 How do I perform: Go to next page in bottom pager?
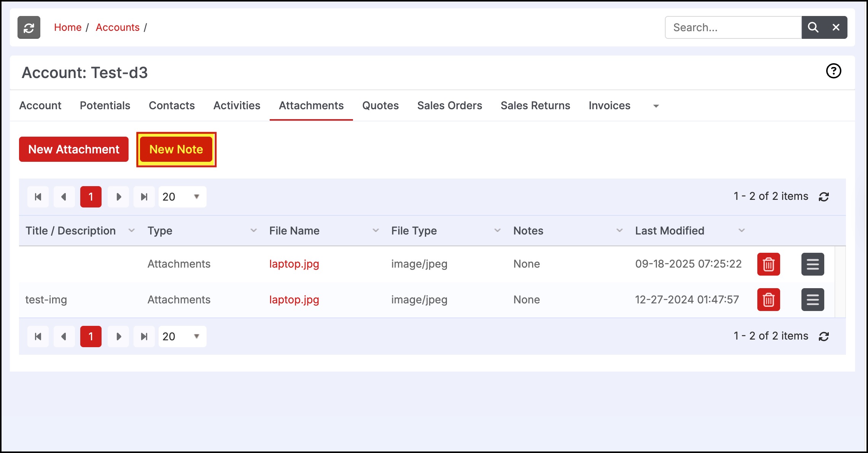click(118, 337)
